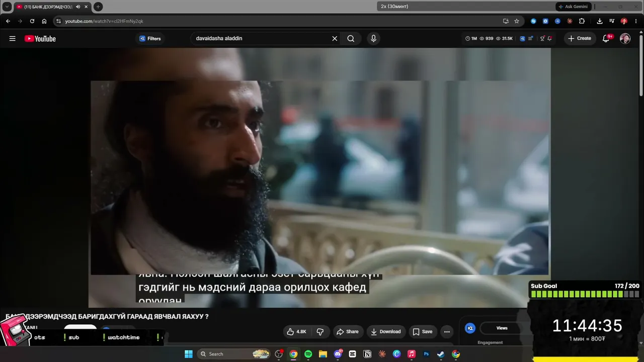Open the more actions ellipsis menu
Image resolution: width=644 pixels, height=362 pixels.
pos(447,332)
